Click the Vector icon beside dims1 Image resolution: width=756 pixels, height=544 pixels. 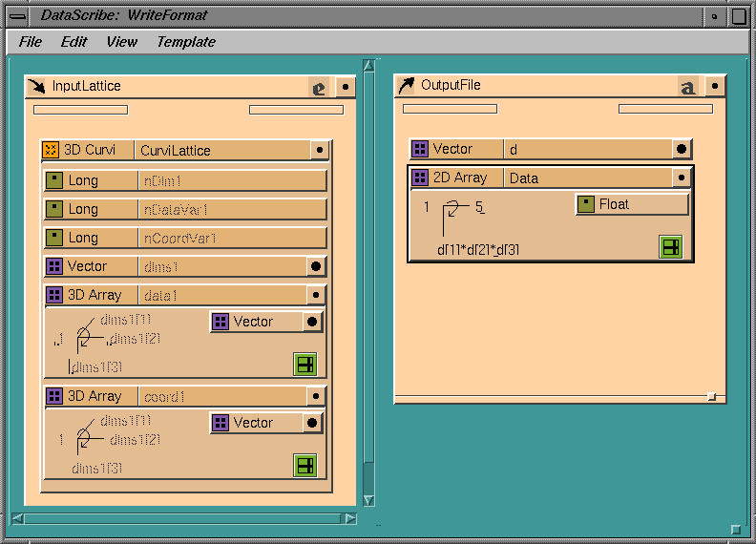point(55,266)
